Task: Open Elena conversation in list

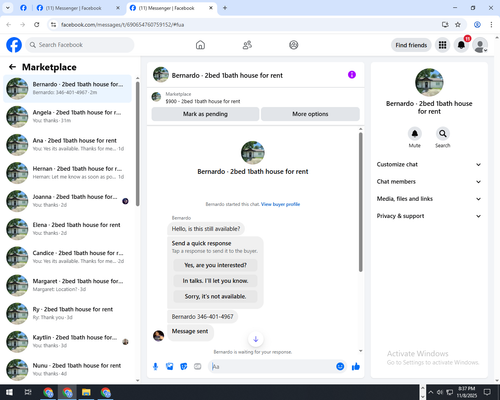Action: [67, 229]
